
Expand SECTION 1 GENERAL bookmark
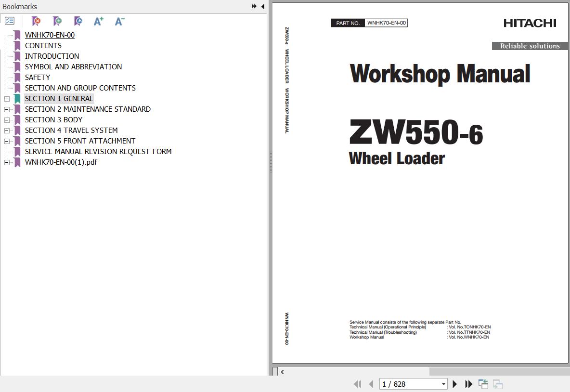pyautogui.click(x=7, y=99)
